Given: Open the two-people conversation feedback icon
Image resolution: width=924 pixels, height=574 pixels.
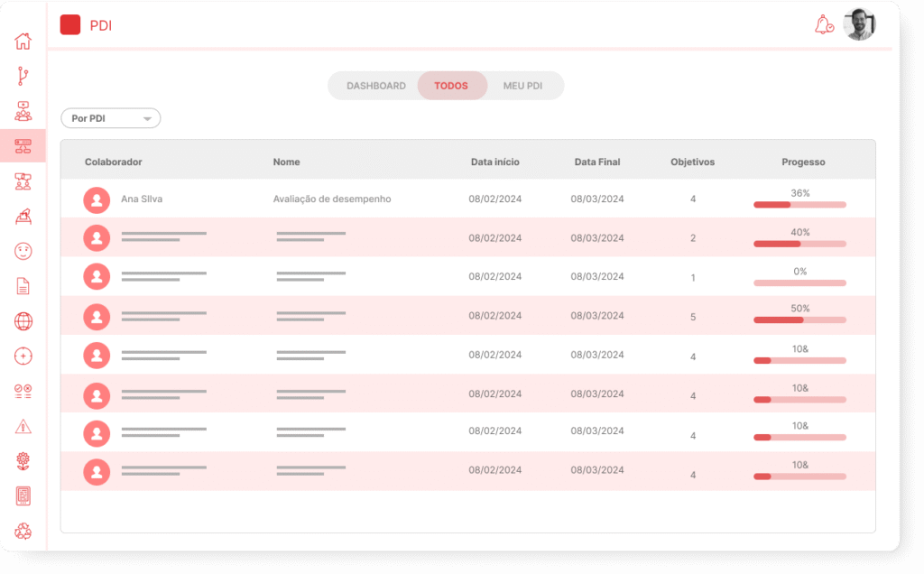Looking at the screenshot, I should tap(23, 181).
